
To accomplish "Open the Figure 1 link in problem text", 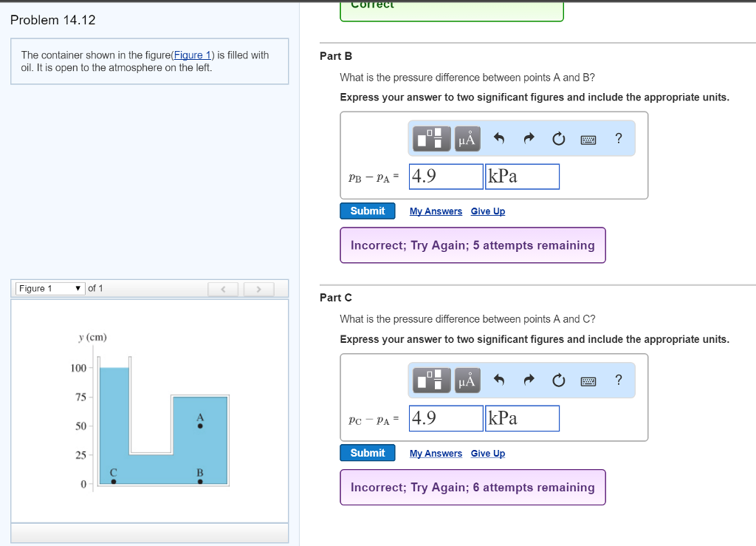I will [x=193, y=55].
